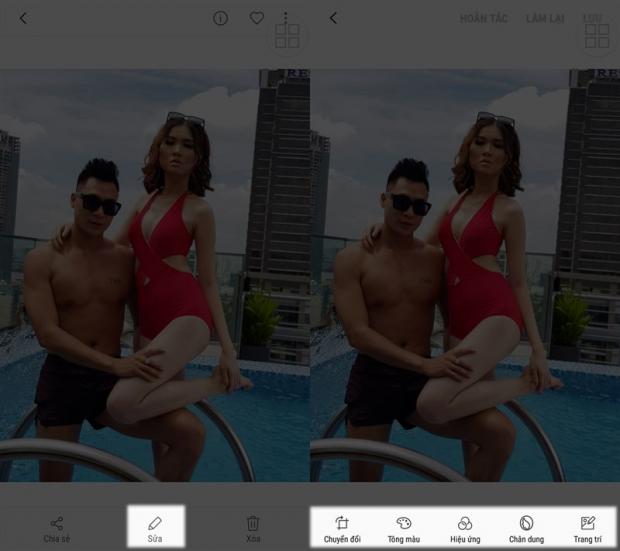Open the Chuyển đổi crop tool
This screenshot has width=620, height=551.
[x=342, y=524]
